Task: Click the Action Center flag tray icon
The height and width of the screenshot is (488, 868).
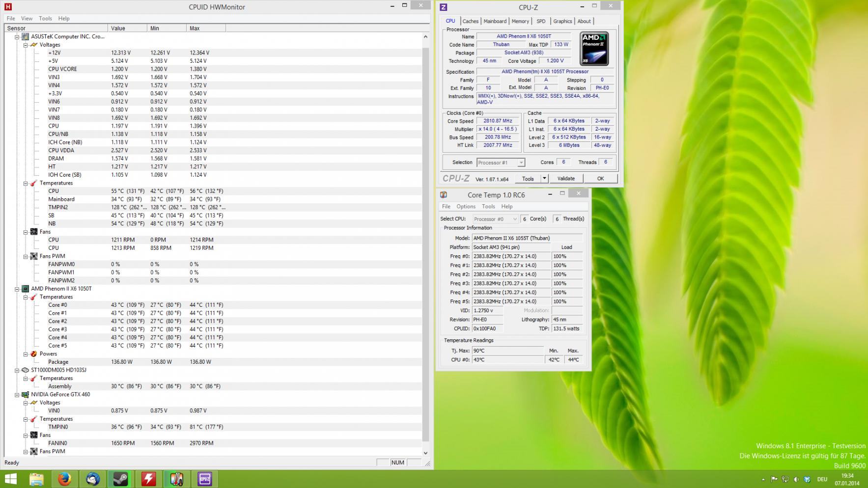Action: 774,479
